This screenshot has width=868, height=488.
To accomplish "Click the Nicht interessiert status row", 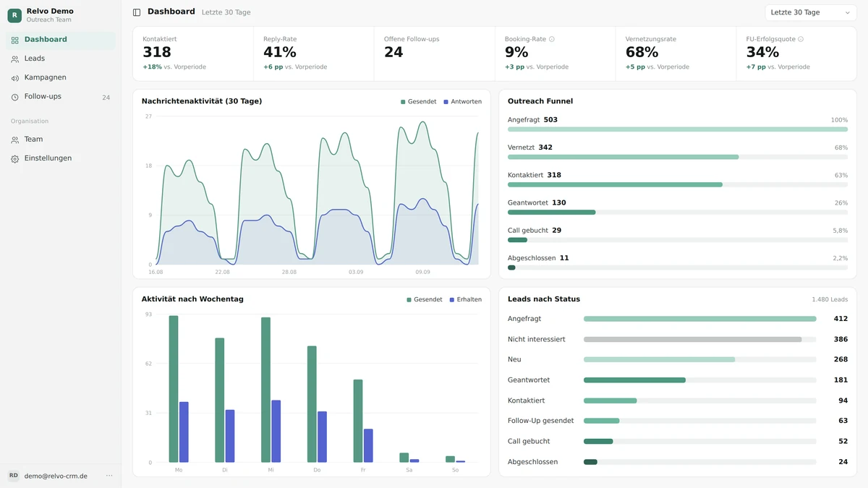I will point(678,339).
